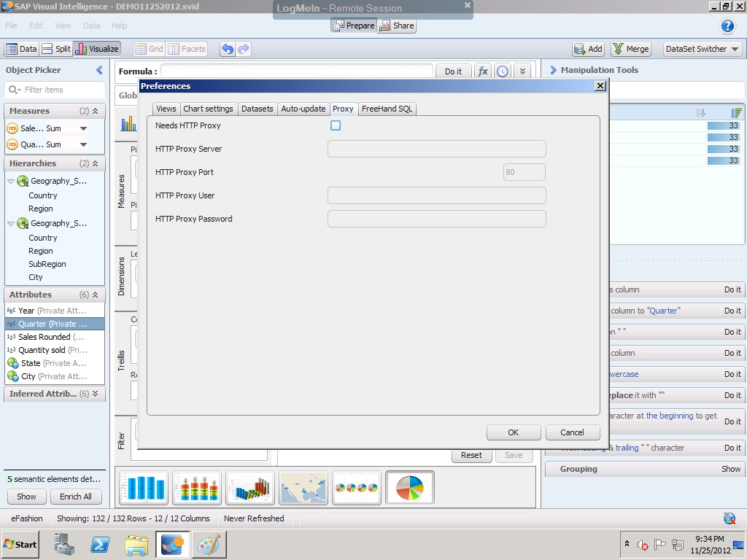Open the DataSet Switcher dropdown

[703, 49]
